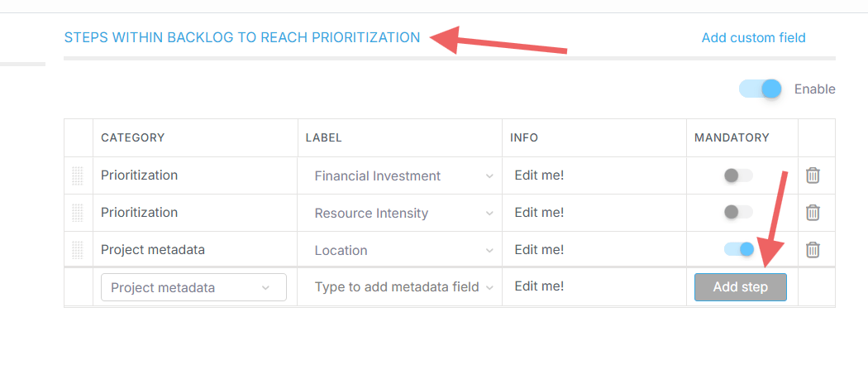
Task: Edit the info text for Financial Investment
Action: pos(539,175)
